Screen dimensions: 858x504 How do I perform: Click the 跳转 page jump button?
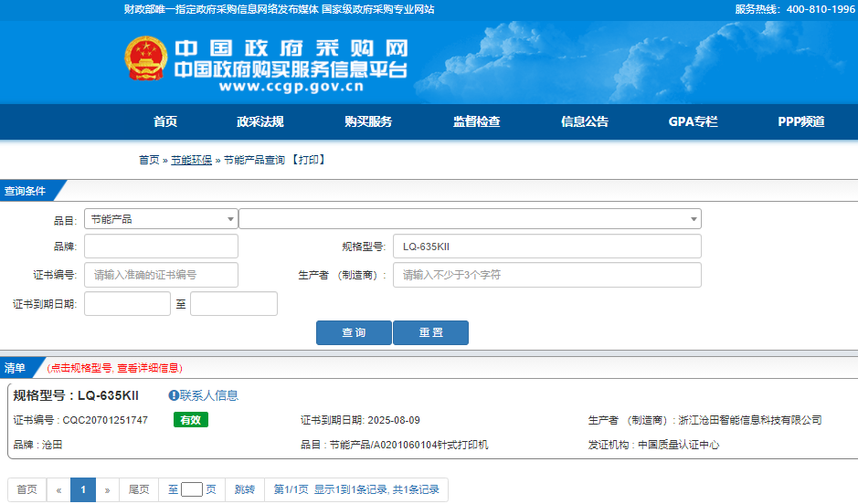tap(245, 489)
